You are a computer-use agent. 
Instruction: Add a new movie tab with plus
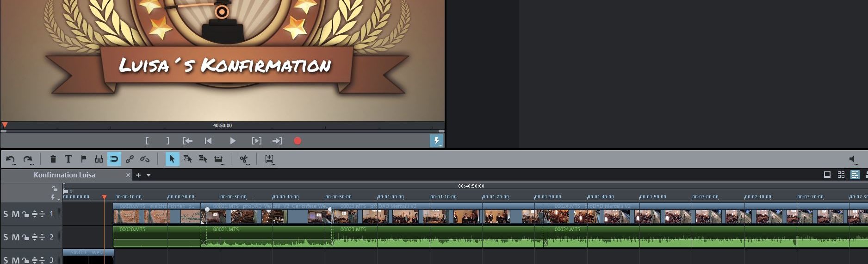(x=138, y=175)
